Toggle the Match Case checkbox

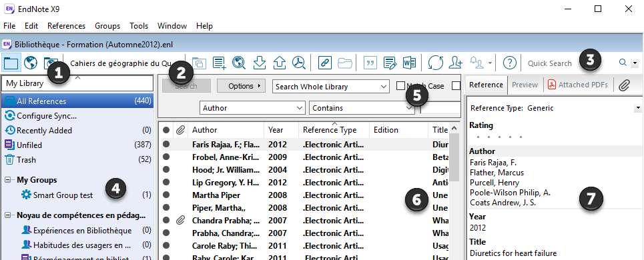click(x=400, y=86)
